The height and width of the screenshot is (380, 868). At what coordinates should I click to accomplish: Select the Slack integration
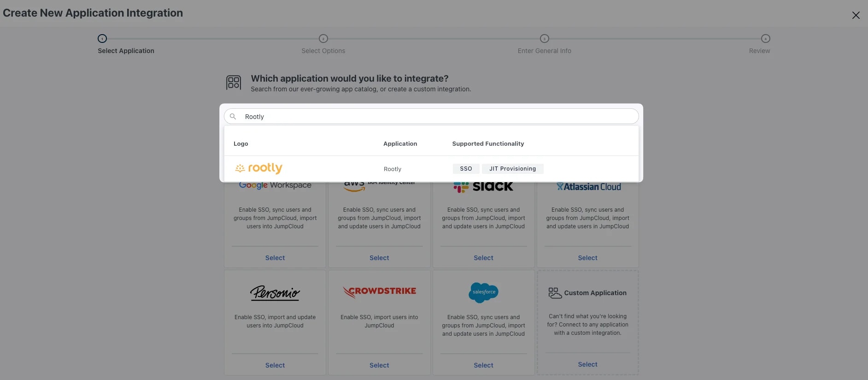tap(483, 258)
